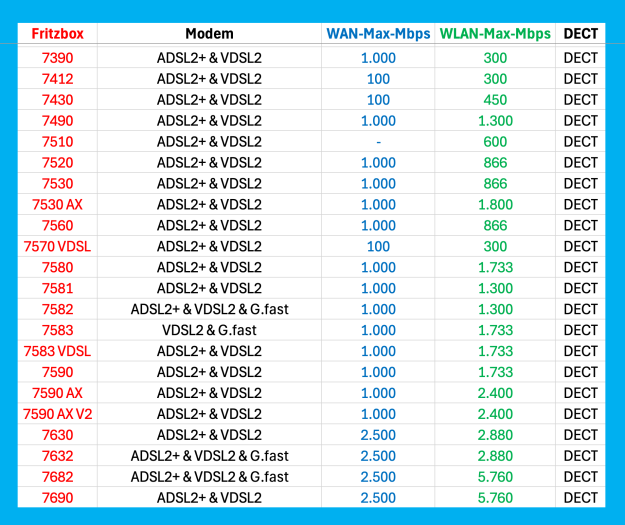This screenshot has height=525, width=625.
Task: Click the 7632 modem cell with G.fast
Action: [x=209, y=456]
